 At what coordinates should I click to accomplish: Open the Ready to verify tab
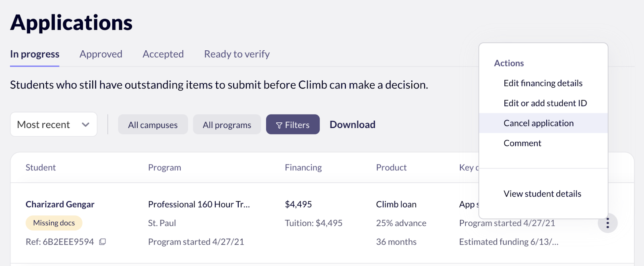pyautogui.click(x=237, y=54)
